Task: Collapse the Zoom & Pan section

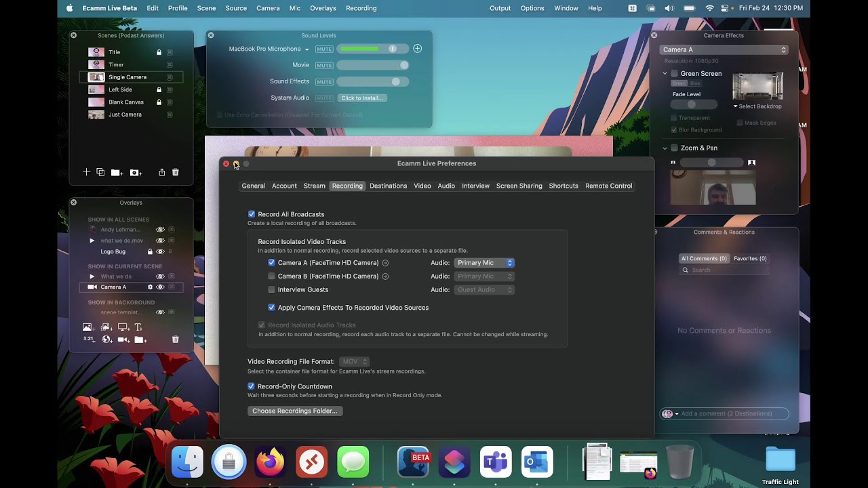Action: click(665, 148)
